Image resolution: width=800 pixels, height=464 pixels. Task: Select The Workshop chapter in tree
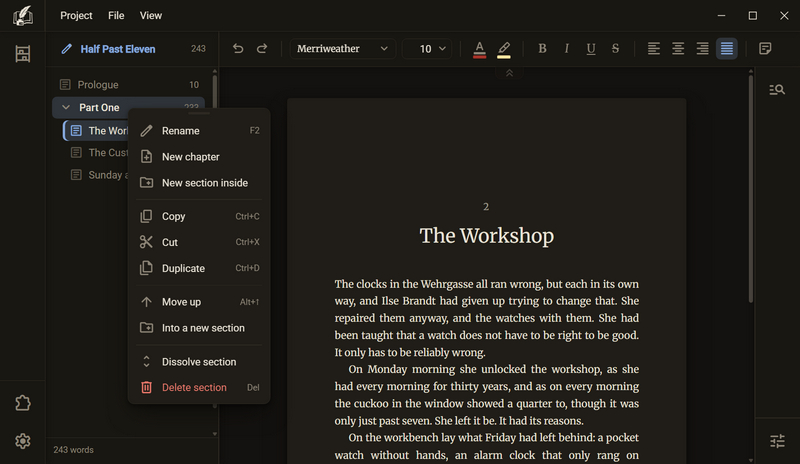(96, 131)
